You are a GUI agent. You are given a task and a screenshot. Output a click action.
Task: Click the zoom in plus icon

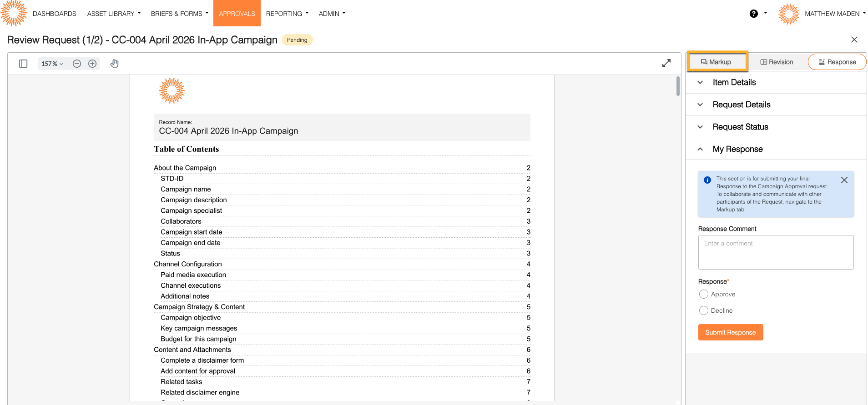pyautogui.click(x=92, y=64)
